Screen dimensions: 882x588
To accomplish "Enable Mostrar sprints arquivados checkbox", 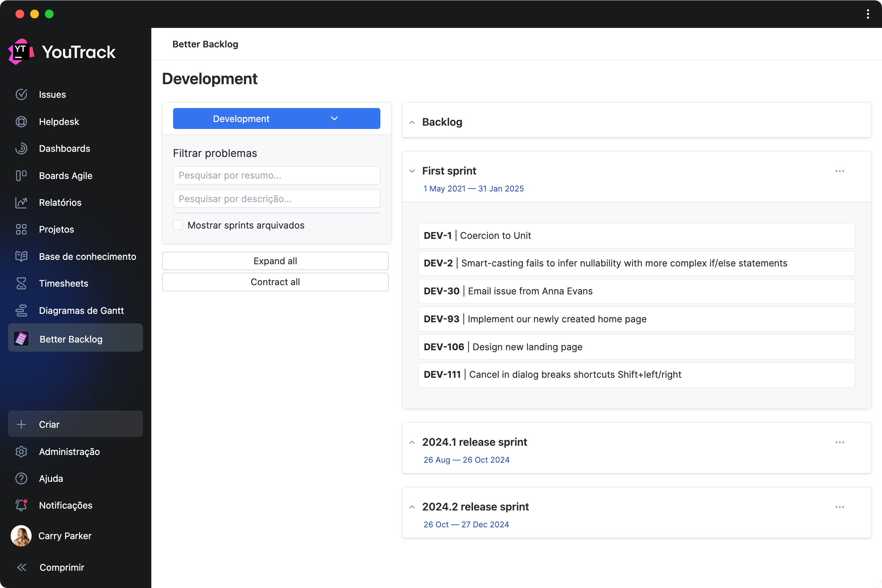I will [178, 225].
